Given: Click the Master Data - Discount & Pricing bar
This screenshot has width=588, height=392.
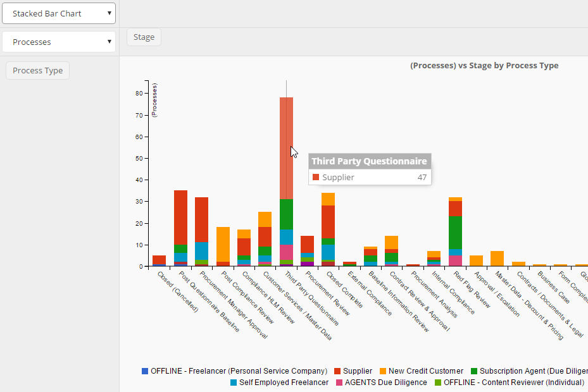Looking at the screenshot, I should point(497,259).
